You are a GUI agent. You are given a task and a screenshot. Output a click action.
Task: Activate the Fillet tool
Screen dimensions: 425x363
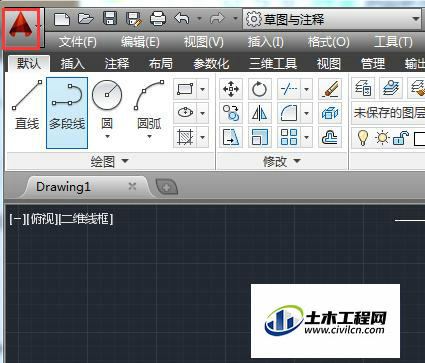[289, 113]
